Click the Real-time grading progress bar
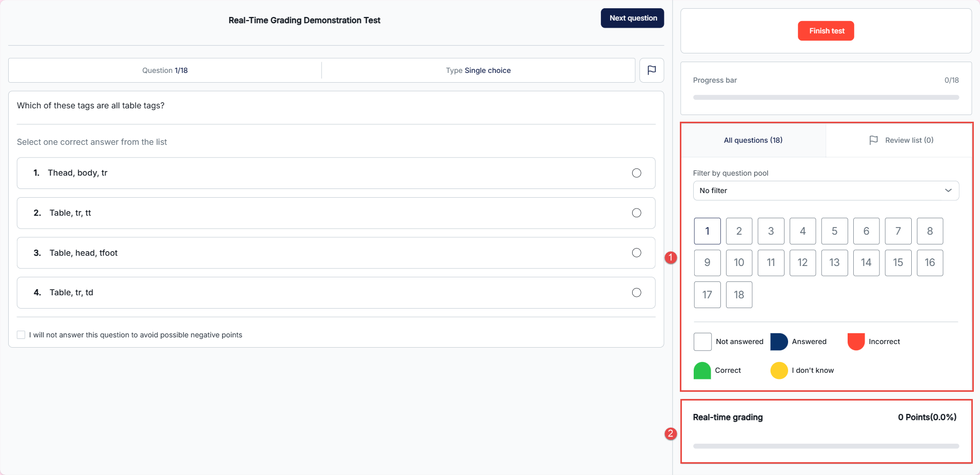This screenshot has width=980, height=475. coord(826,446)
